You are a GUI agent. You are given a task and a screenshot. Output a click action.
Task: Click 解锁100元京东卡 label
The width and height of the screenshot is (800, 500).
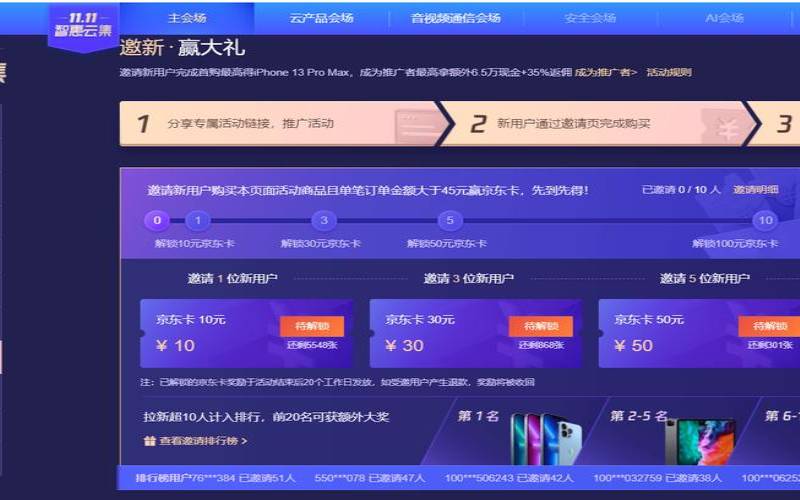(735, 244)
